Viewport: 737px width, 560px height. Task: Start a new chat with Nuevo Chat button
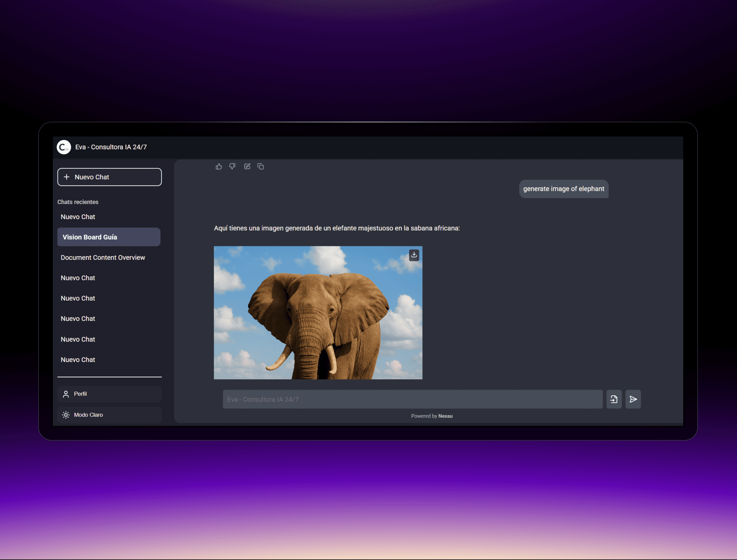click(x=109, y=177)
